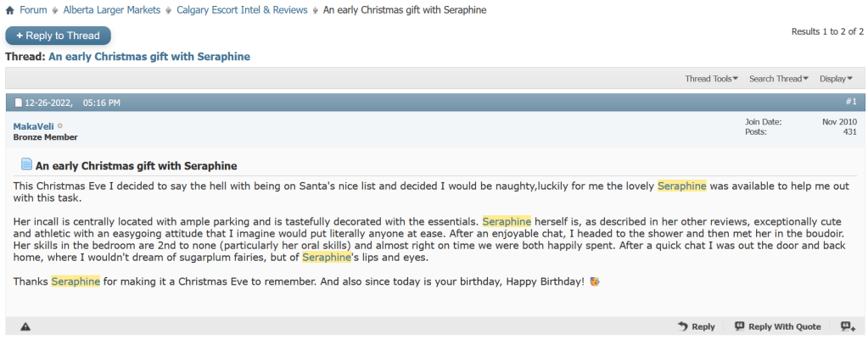Open the Calgary Escort Intel & Reviews link
The height and width of the screenshot is (339, 868).
point(242,10)
